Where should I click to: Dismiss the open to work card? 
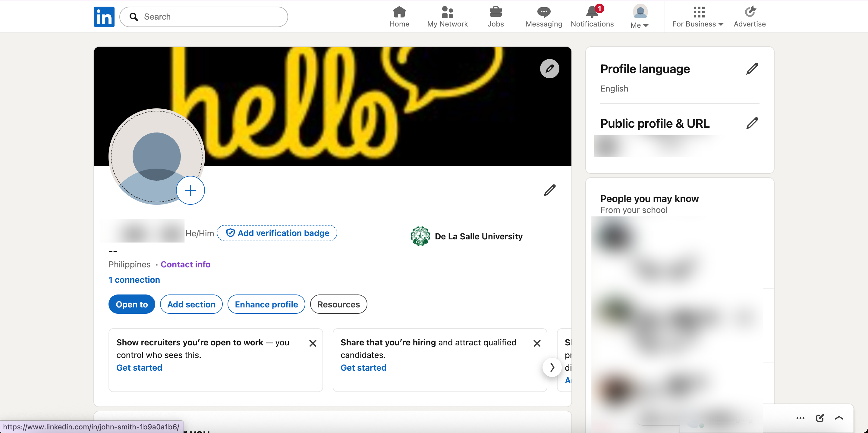pos(313,343)
